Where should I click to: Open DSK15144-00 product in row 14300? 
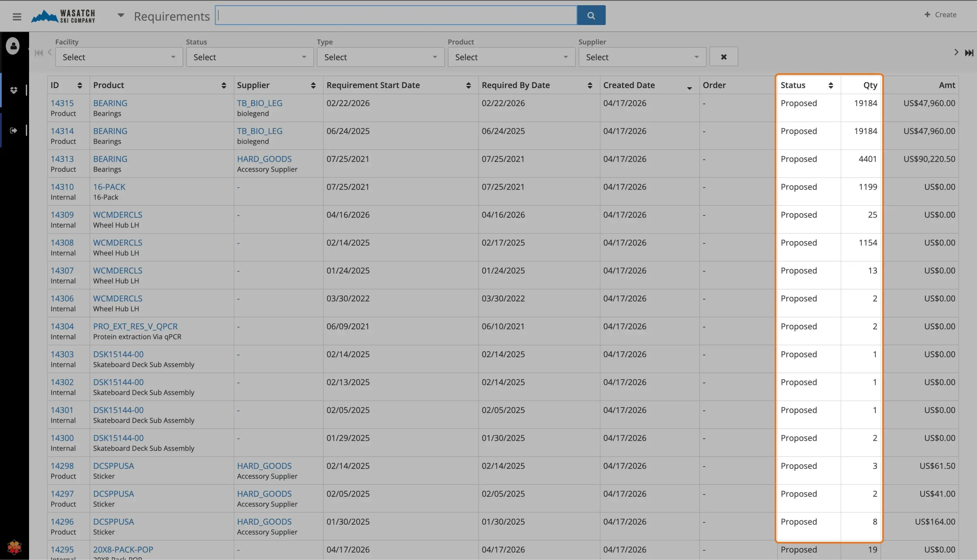point(118,438)
